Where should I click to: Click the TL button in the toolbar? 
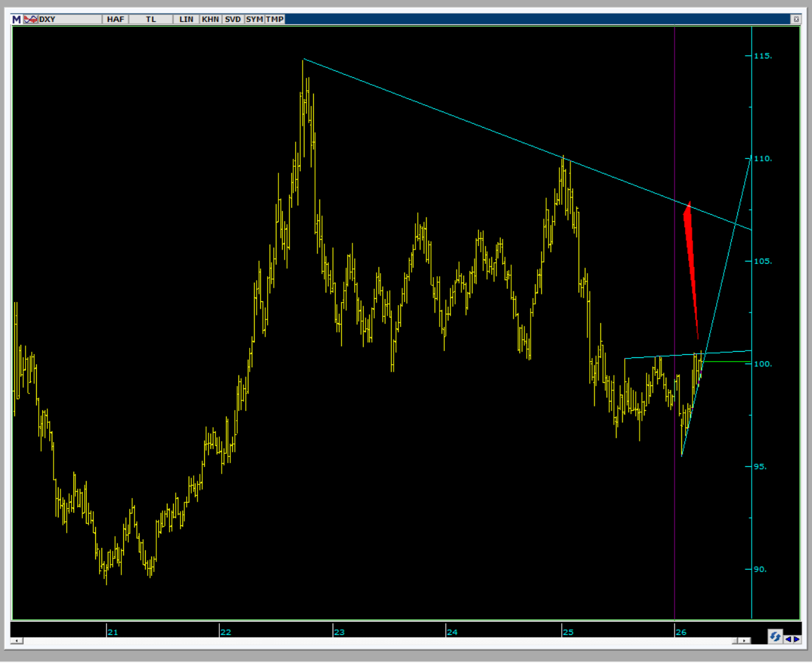[151, 19]
